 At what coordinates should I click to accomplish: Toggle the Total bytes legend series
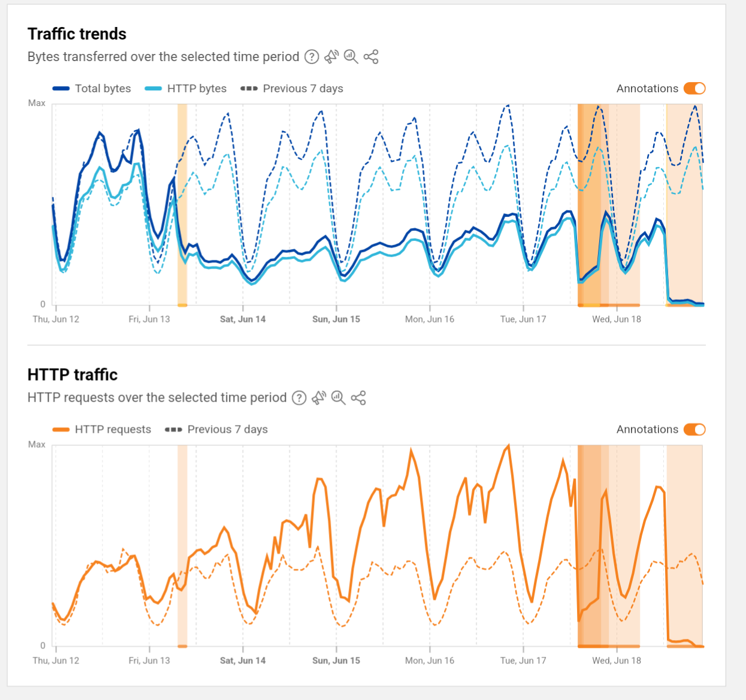click(92, 89)
